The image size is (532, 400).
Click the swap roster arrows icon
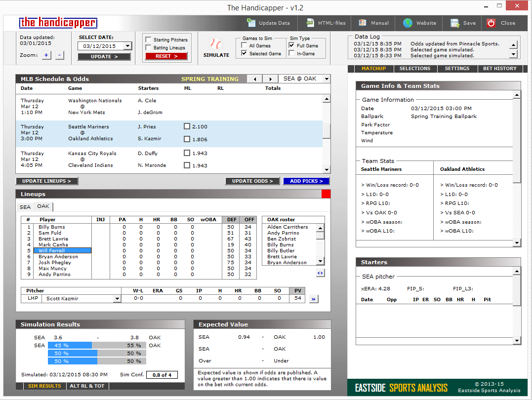320,273
